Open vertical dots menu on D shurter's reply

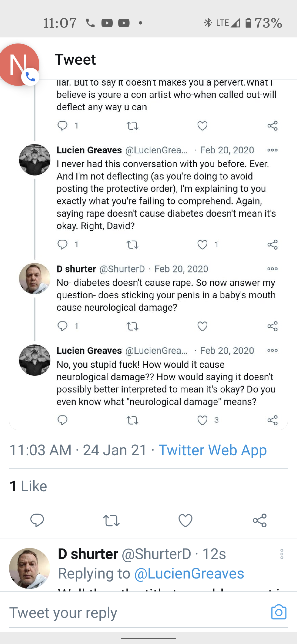pos(282,554)
